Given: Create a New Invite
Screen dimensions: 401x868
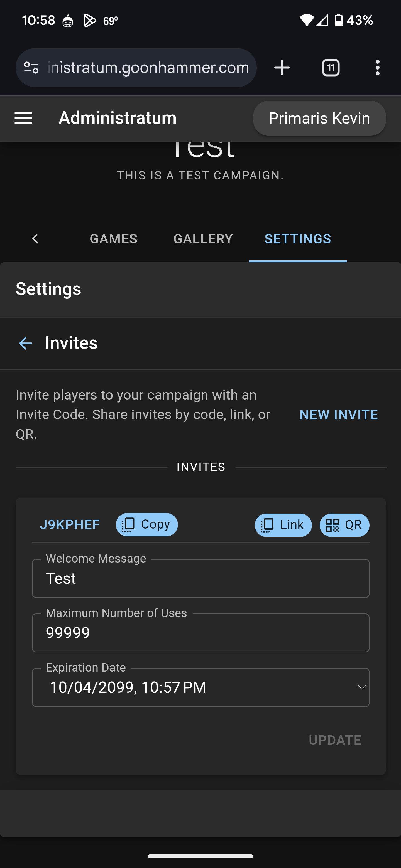Looking at the screenshot, I should pyautogui.click(x=339, y=415).
